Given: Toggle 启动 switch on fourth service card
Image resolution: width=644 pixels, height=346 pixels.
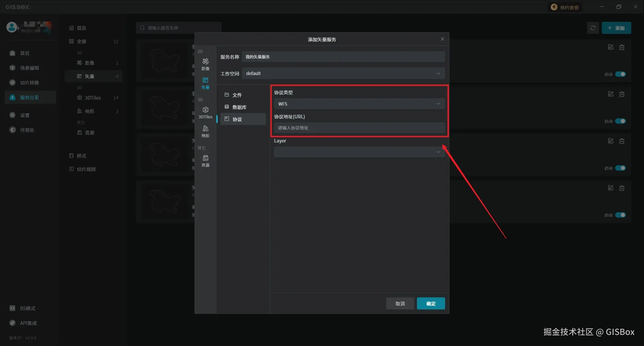Looking at the screenshot, I should (x=621, y=215).
